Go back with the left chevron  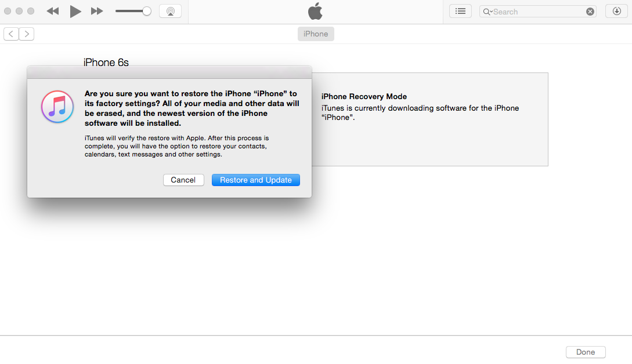pos(11,34)
